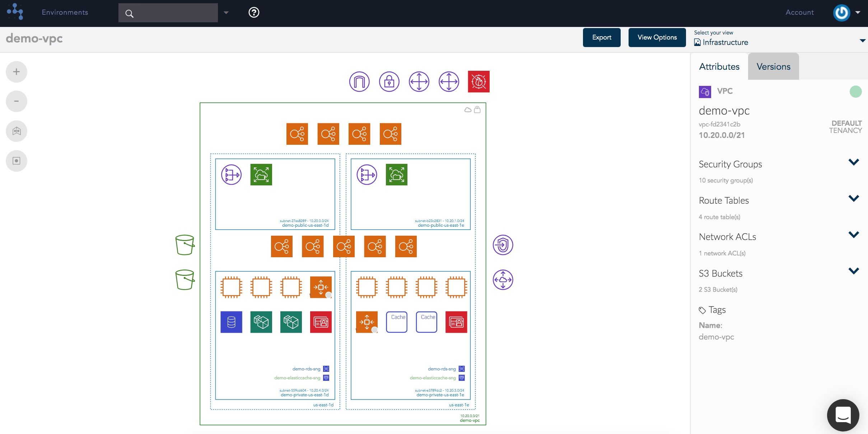Click the Tags label icon
Screen dimensions: 868x434
point(702,310)
